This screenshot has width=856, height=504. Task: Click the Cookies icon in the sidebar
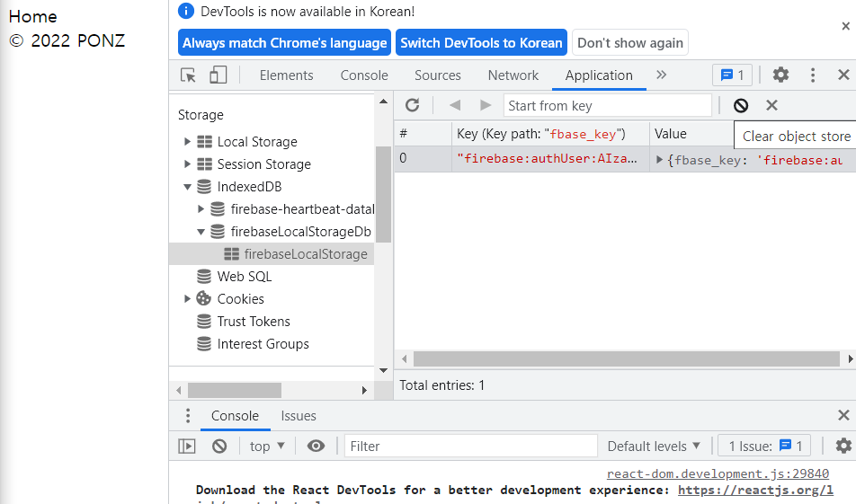coord(203,298)
